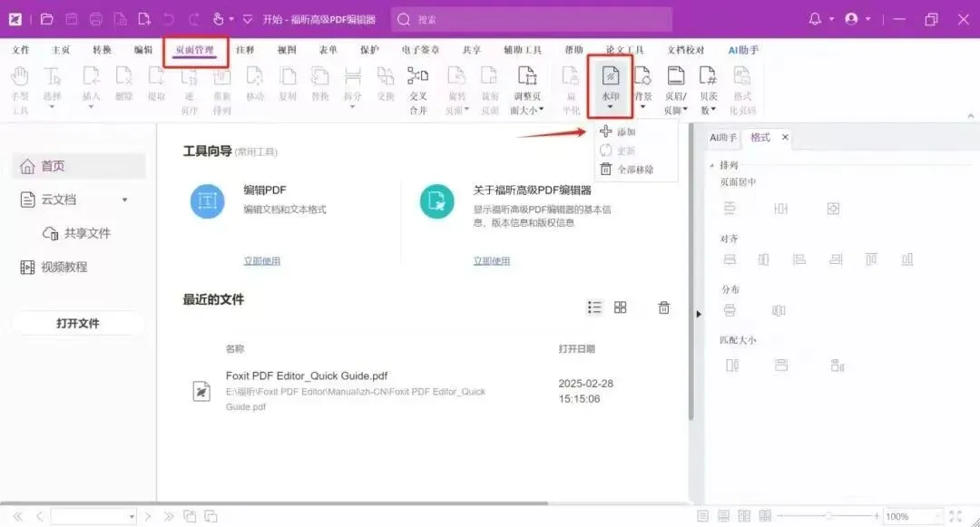This screenshot has height=527, width=980.
Task: Click the trash icon for recent files
Action: point(663,307)
